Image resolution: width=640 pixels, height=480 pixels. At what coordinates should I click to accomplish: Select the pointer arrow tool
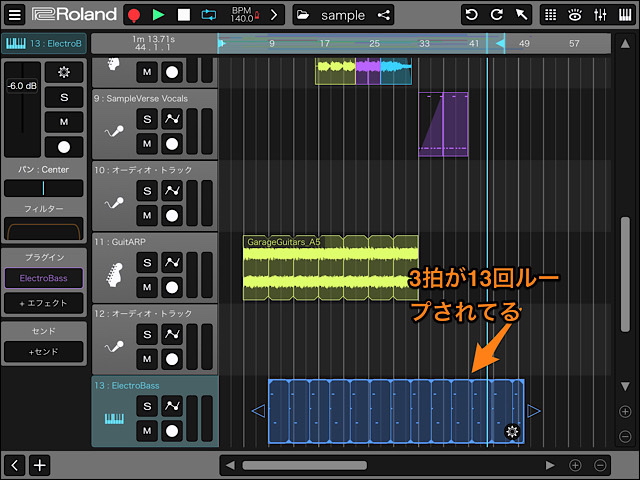(521, 15)
